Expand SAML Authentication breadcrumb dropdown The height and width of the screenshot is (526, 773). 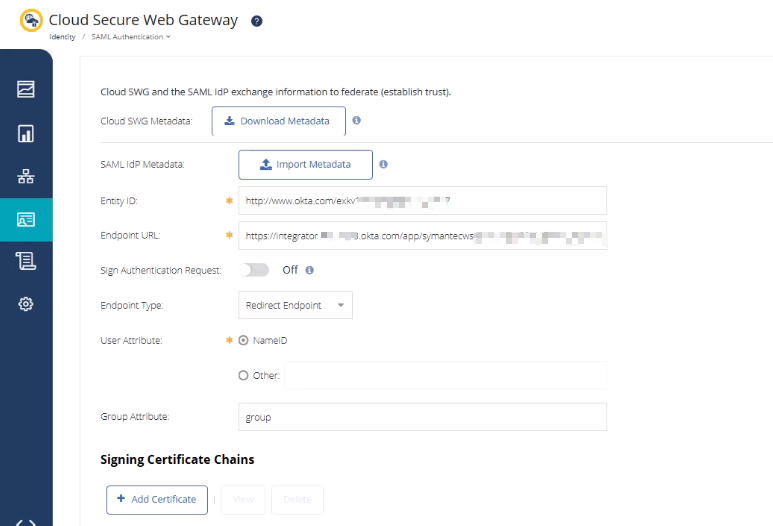click(x=131, y=37)
